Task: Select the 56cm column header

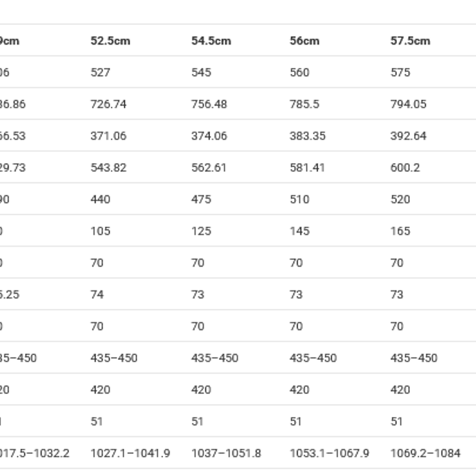Action: (x=305, y=40)
